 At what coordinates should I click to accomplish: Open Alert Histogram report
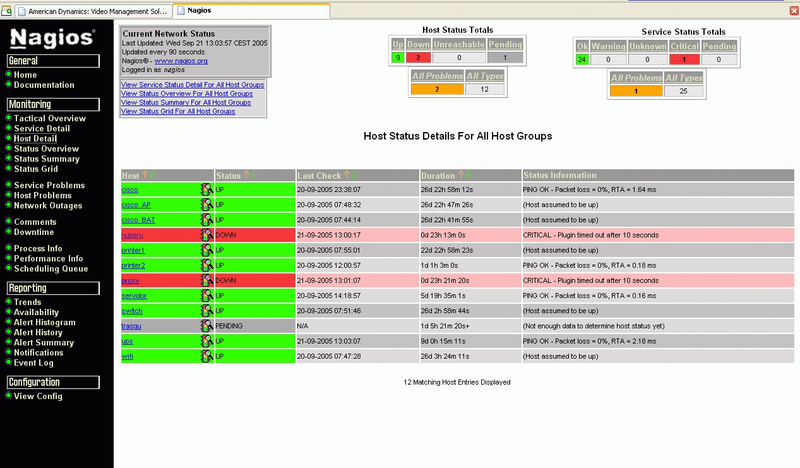click(x=44, y=323)
